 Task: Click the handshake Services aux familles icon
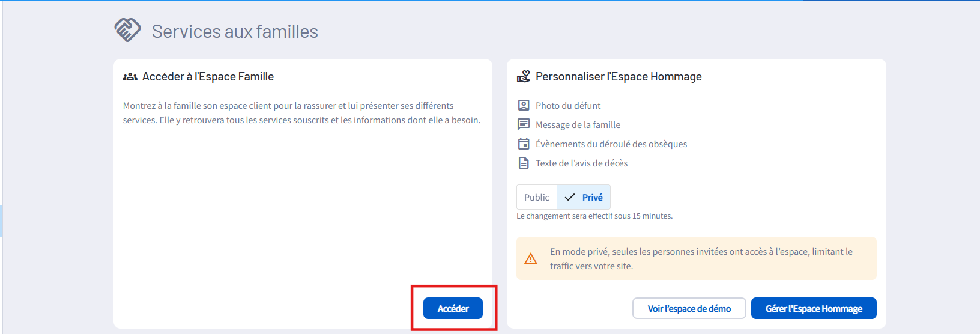tap(127, 30)
